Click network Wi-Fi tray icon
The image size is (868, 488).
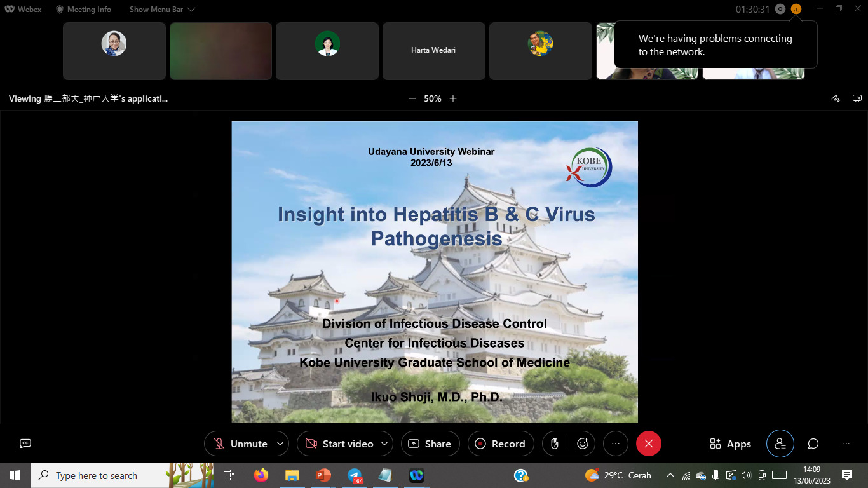[686, 475]
